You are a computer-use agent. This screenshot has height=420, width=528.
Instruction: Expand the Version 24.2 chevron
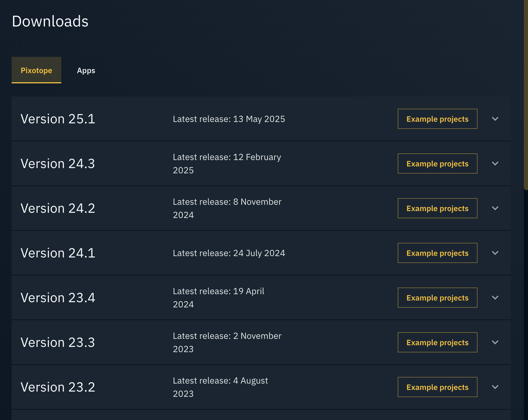pyautogui.click(x=495, y=208)
